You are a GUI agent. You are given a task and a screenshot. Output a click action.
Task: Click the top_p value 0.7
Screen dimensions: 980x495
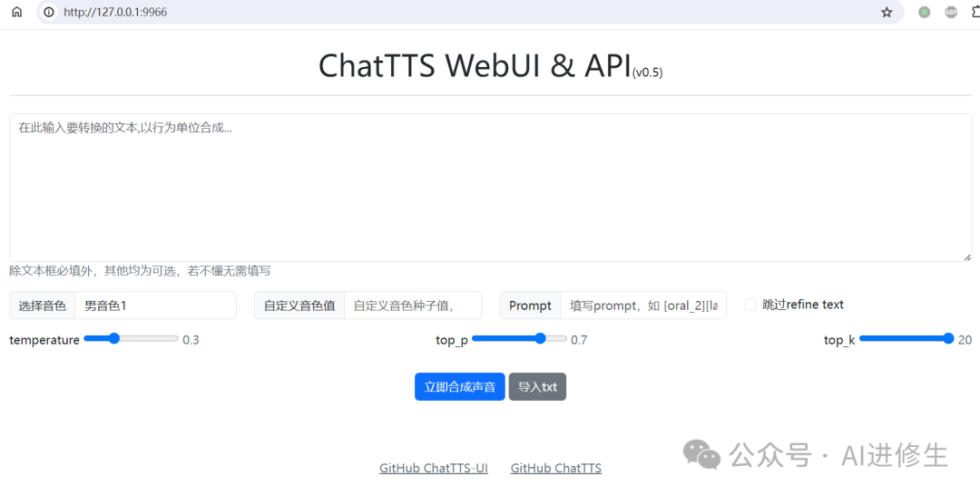click(579, 340)
